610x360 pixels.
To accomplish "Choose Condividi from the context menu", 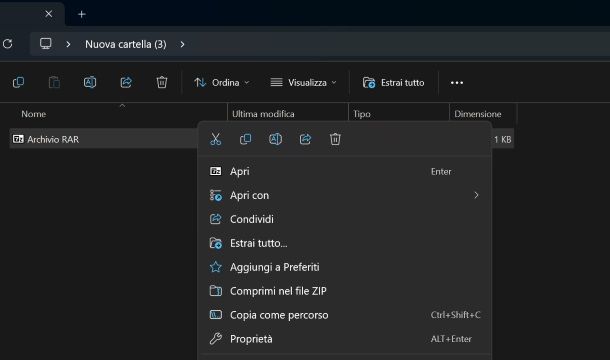I will pos(345,219).
